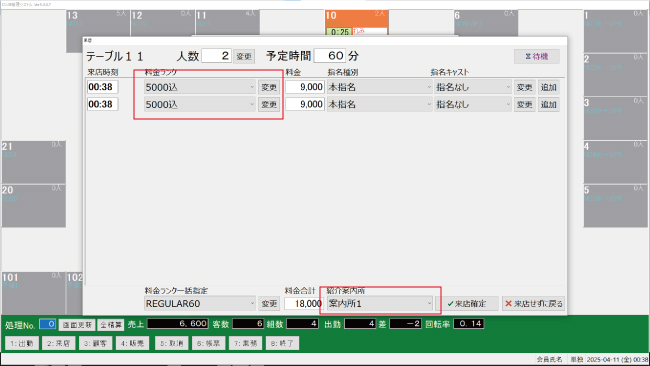Select the 8:終了 menu button
The width and height of the screenshot is (650, 366).
tap(282, 343)
